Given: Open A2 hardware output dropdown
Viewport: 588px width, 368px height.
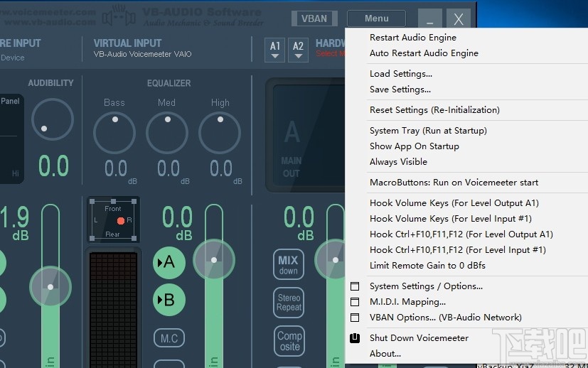Looking at the screenshot, I should [298, 50].
